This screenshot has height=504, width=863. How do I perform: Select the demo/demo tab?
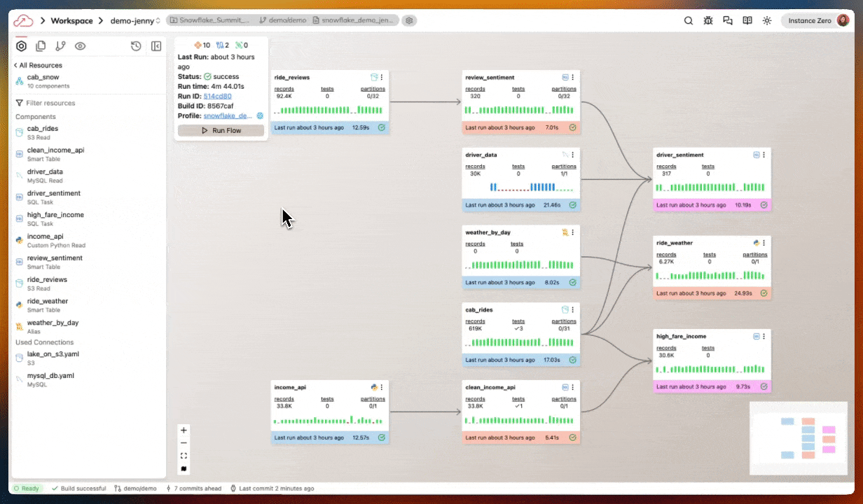289,20
